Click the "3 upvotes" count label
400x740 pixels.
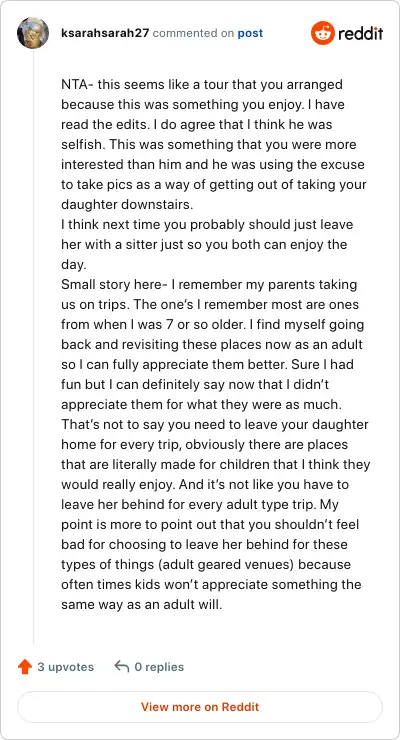[x=66, y=667]
